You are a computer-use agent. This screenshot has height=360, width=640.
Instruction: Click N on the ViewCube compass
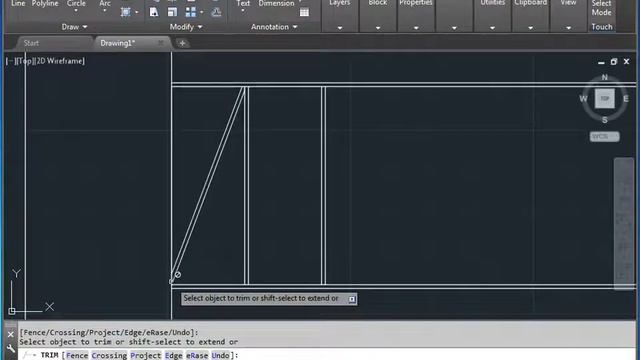[604, 77]
